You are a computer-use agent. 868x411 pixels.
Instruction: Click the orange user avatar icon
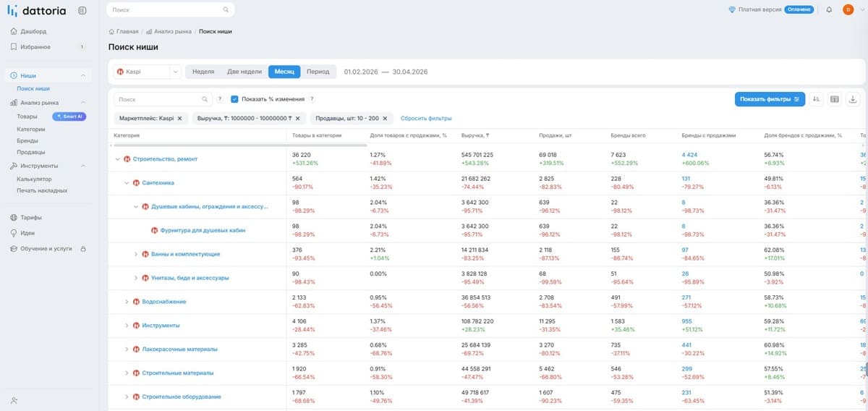coord(848,9)
